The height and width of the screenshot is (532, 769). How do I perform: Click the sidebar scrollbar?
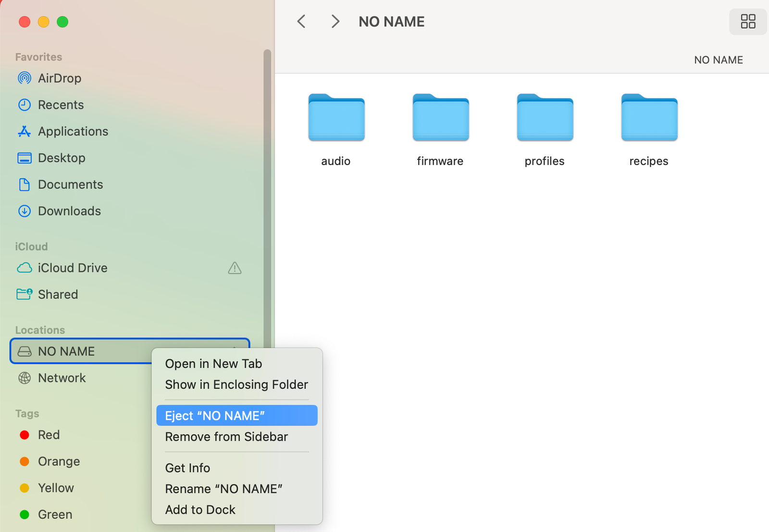click(267, 198)
